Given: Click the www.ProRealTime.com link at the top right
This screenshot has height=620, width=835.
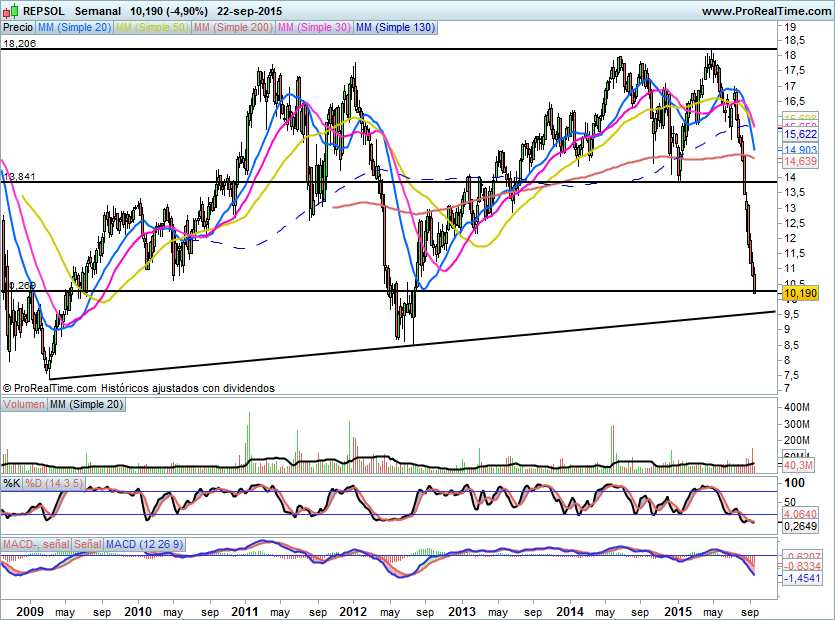Looking at the screenshot, I should [x=766, y=11].
